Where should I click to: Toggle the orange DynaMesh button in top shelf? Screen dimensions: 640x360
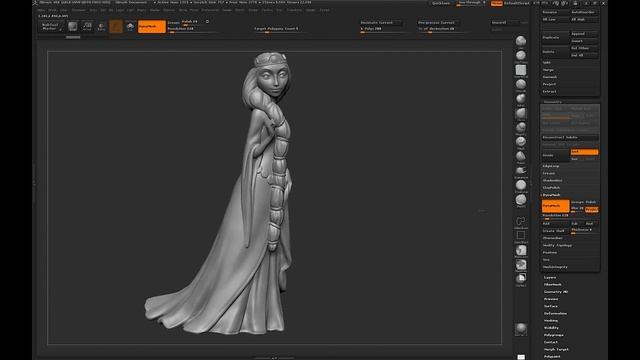(152, 27)
